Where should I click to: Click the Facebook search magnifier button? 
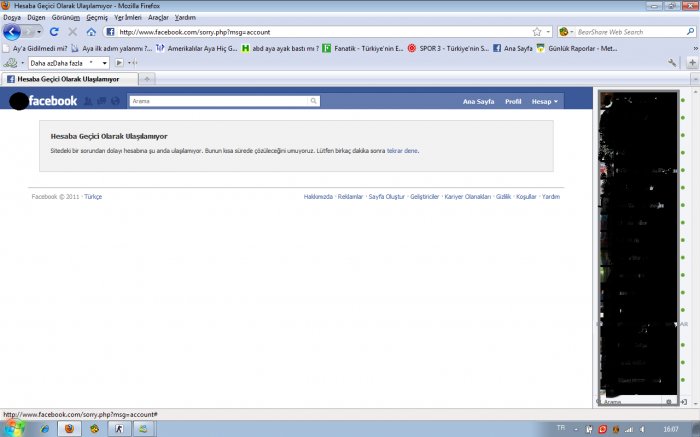click(313, 101)
